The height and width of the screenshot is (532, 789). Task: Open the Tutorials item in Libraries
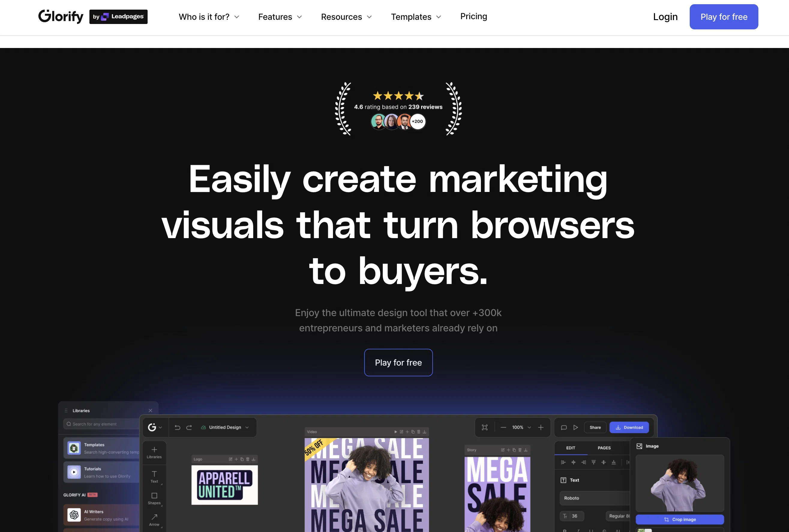[x=101, y=472]
